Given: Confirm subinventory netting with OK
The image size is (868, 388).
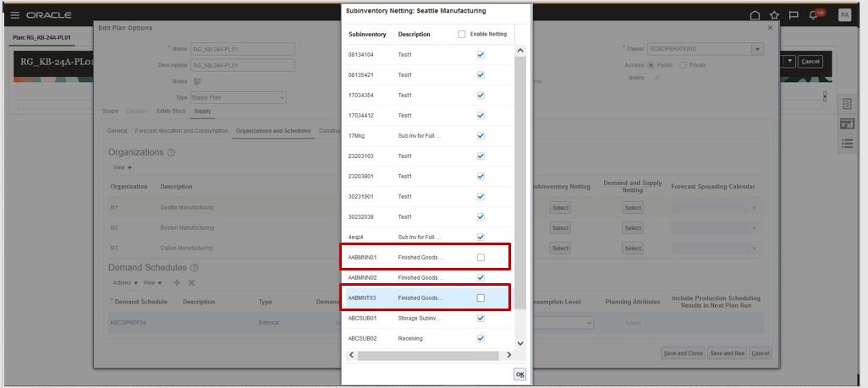Looking at the screenshot, I should point(519,374).
